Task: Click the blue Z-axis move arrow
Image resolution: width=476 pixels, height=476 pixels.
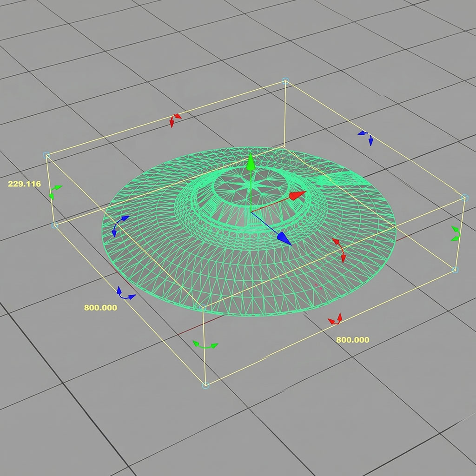Action: point(284,238)
